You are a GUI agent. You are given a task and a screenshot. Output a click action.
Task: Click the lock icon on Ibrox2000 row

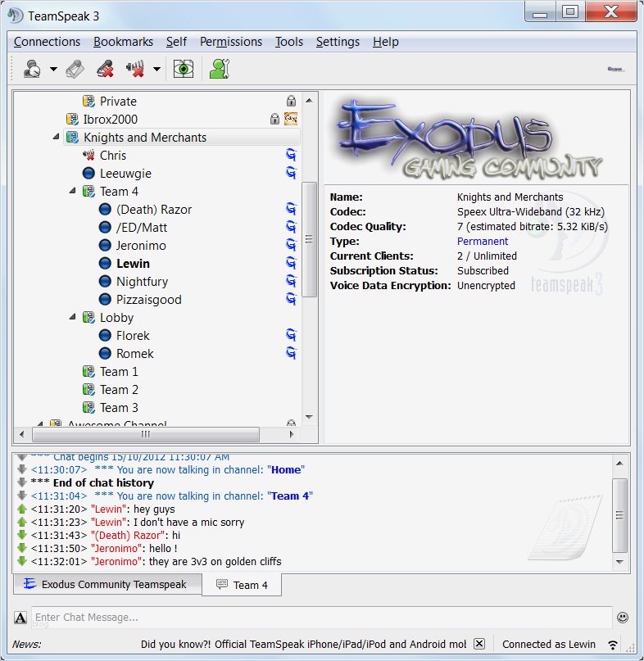[x=274, y=119]
